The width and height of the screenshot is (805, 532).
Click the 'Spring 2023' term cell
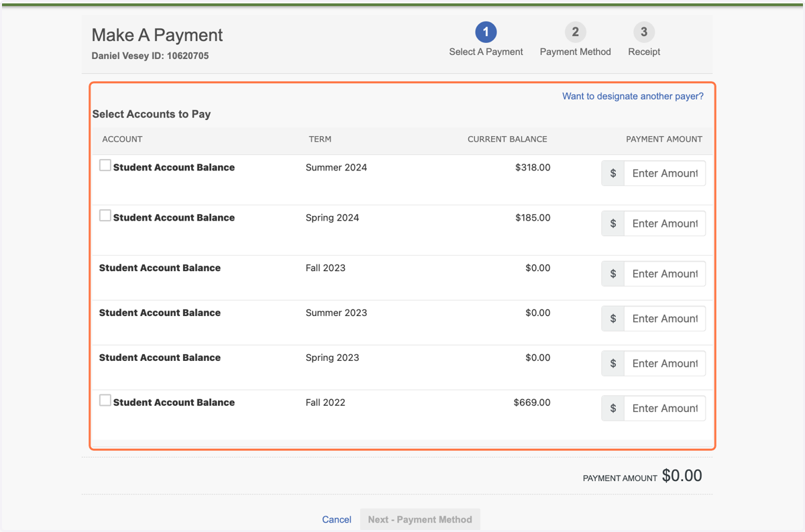click(332, 358)
